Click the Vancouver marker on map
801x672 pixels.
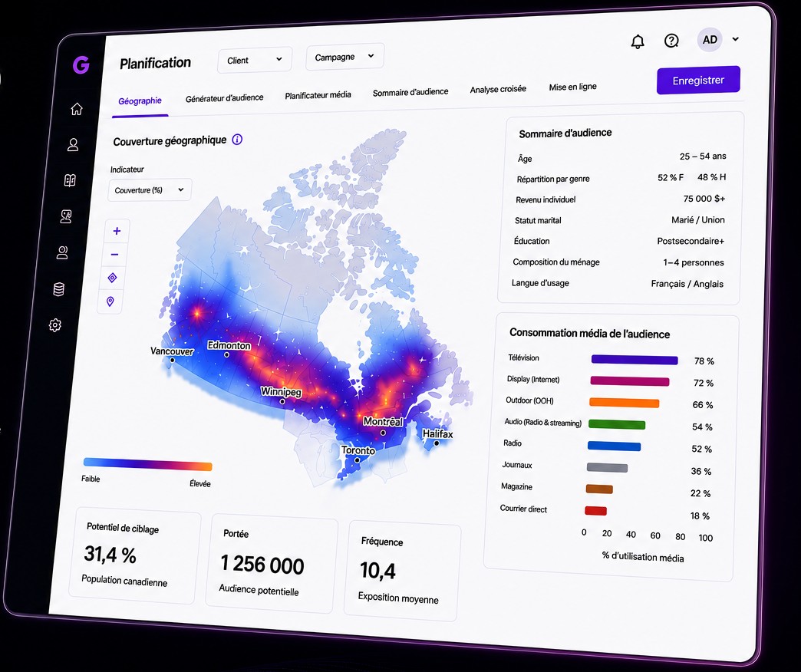tap(172, 360)
